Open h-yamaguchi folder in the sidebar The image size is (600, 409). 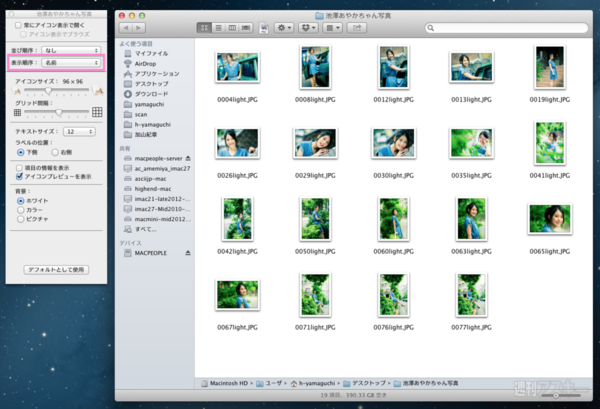pos(155,124)
